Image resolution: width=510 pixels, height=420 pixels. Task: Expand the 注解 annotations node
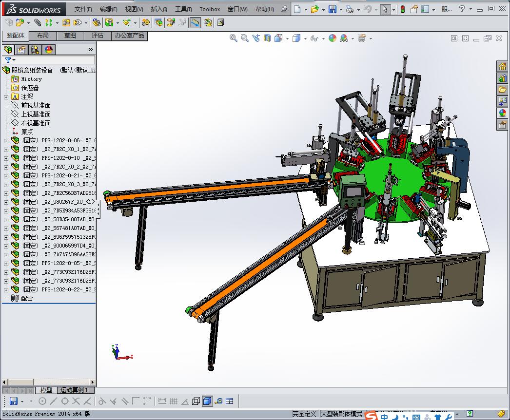(6, 97)
